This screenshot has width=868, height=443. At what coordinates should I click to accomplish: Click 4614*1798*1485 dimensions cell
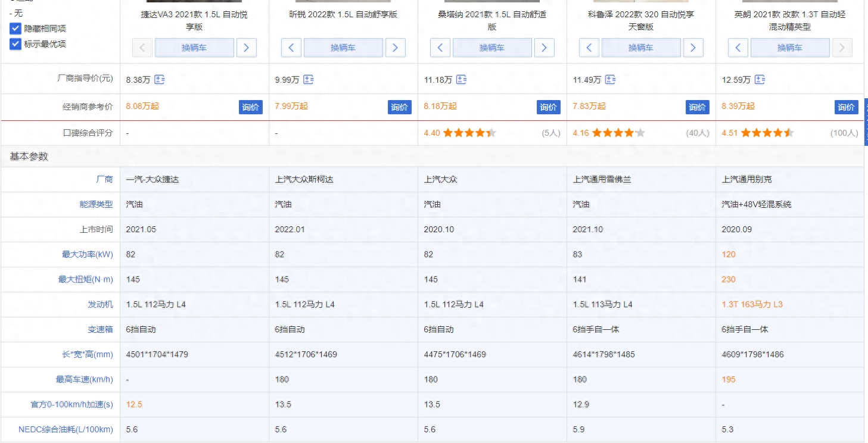point(603,354)
